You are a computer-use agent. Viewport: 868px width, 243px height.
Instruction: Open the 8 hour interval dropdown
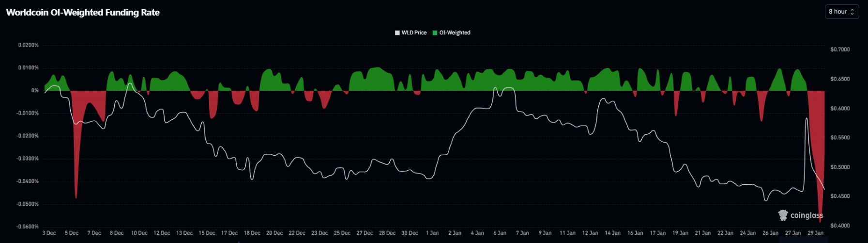click(x=841, y=12)
